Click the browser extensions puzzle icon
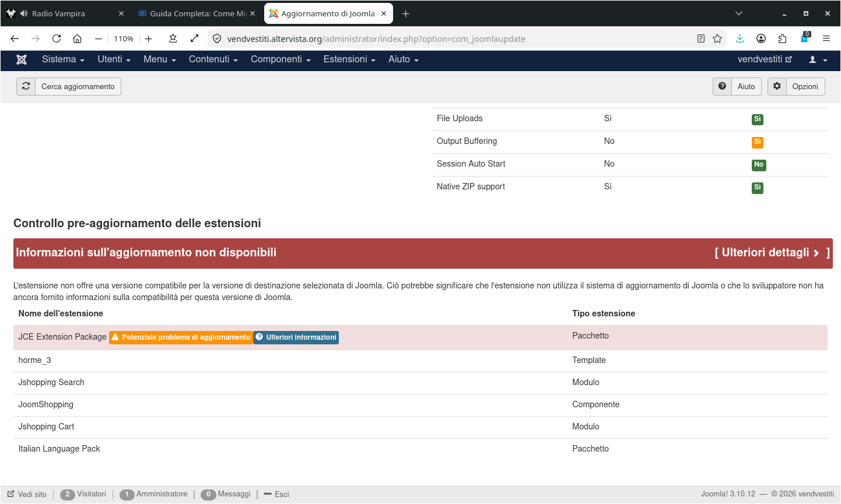 pos(782,38)
